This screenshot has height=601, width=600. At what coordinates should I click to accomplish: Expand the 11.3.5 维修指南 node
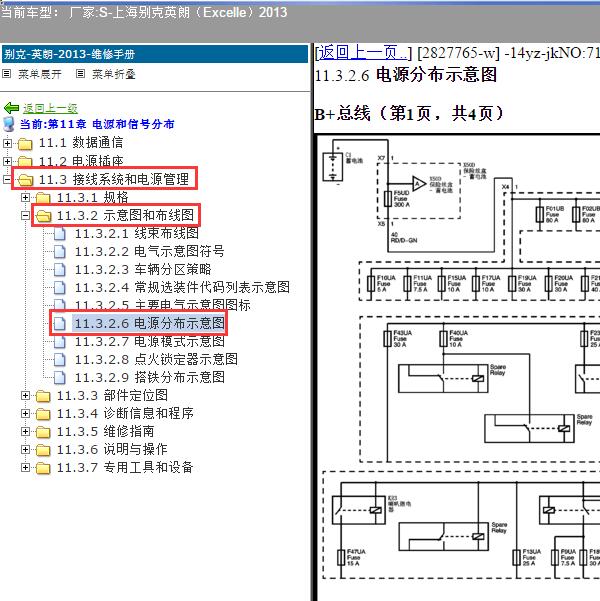[25, 432]
